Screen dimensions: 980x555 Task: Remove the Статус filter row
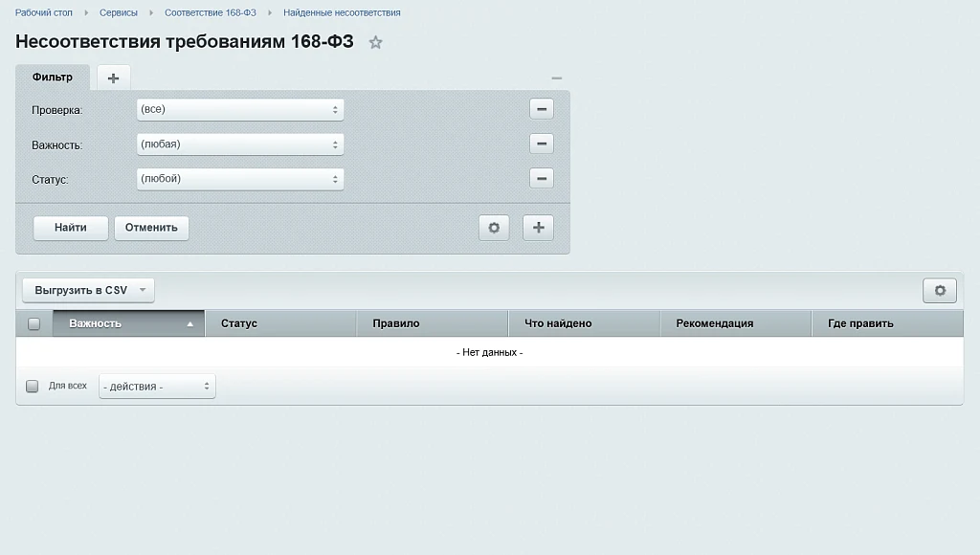[x=542, y=178]
